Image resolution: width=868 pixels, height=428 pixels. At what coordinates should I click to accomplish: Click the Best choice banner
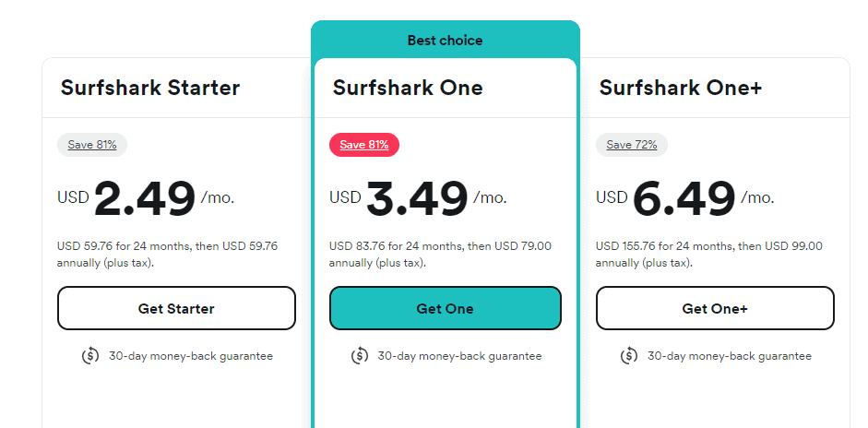pyautogui.click(x=445, y=41)
